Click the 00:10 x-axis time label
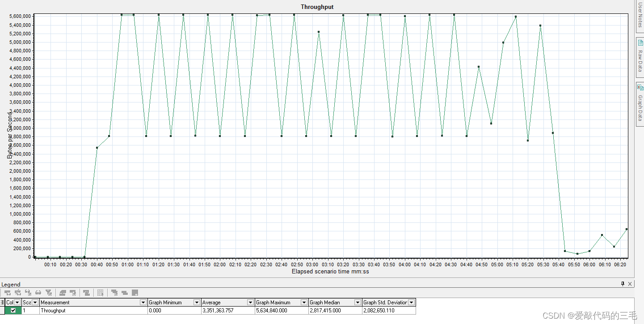The image size is (644, 324). point(51,264)
